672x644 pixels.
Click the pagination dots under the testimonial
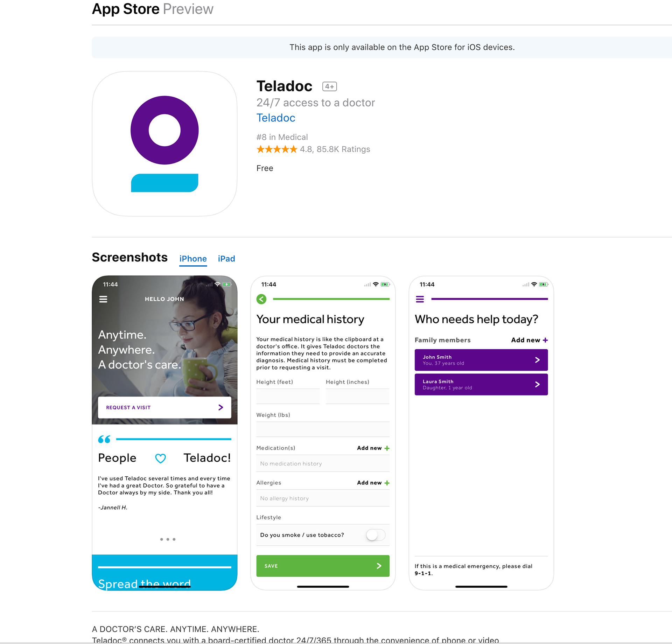pyautogui.click(x=168, y=539)
